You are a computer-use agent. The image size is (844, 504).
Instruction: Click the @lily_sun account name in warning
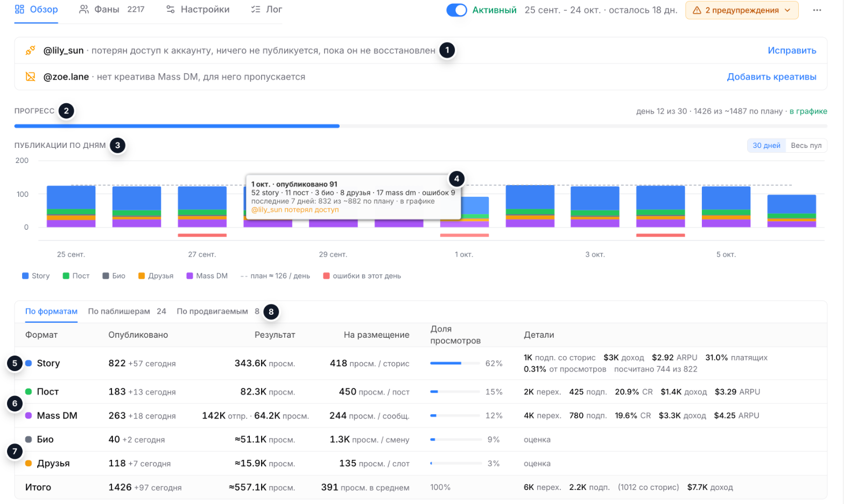(64, 51)
